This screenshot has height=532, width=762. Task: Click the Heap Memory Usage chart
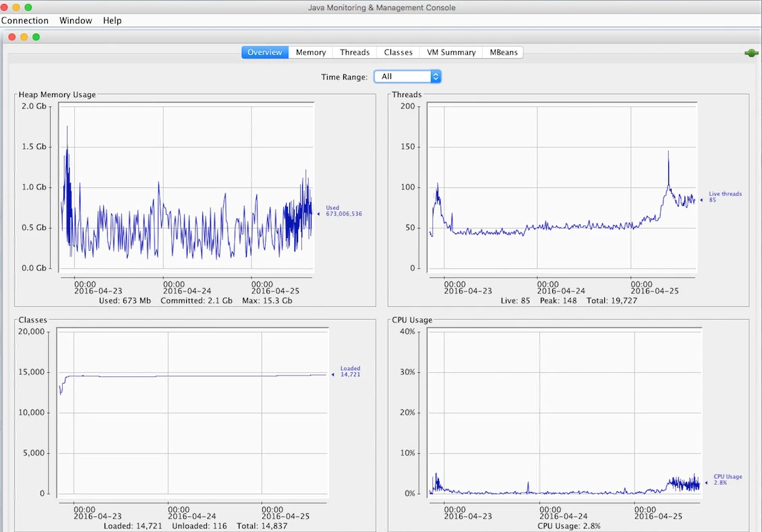(186, 187)
